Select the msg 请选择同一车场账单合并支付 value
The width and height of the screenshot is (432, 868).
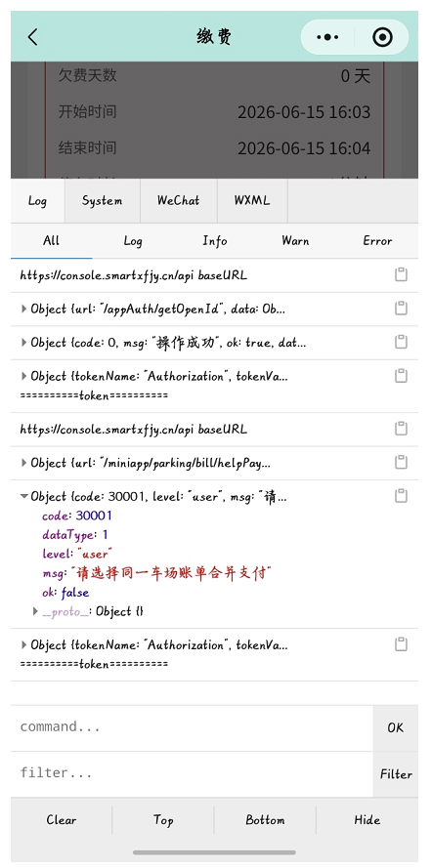[171, 573]
